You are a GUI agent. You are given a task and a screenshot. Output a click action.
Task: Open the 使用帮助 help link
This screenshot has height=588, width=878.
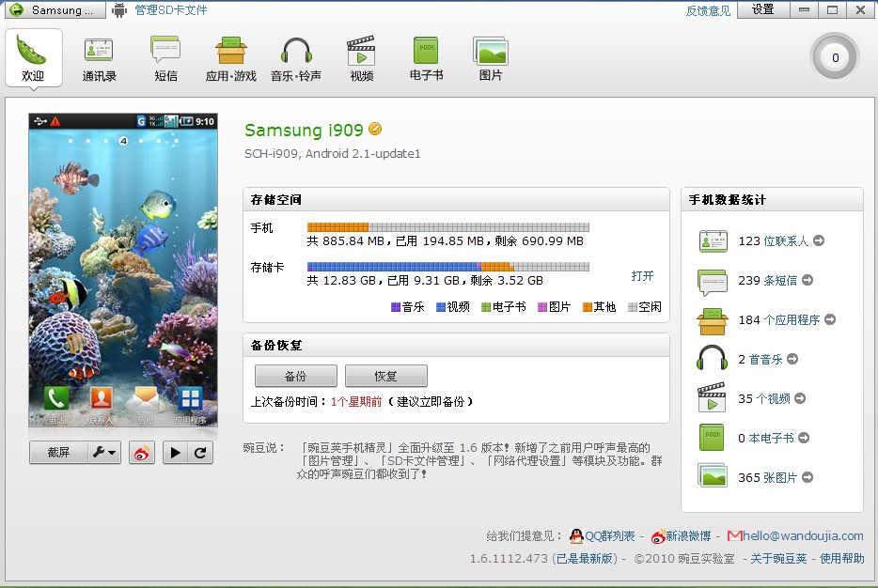[841, 558]
